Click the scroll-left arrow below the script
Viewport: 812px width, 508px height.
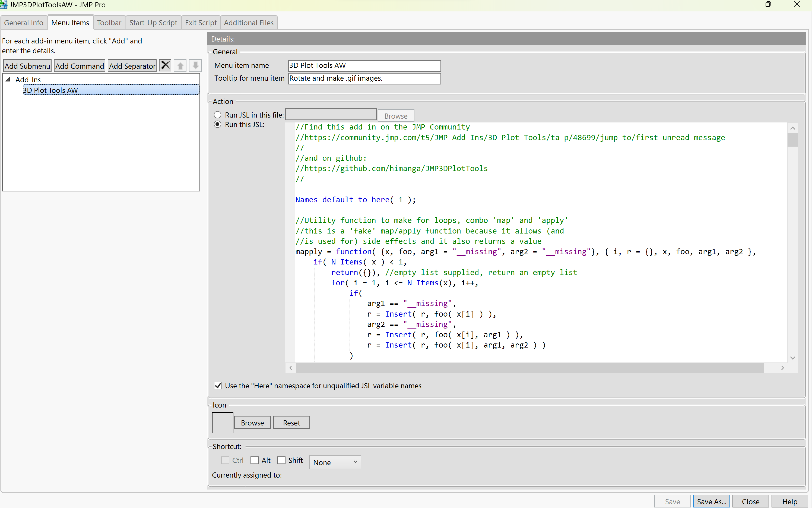click(290, 368)
